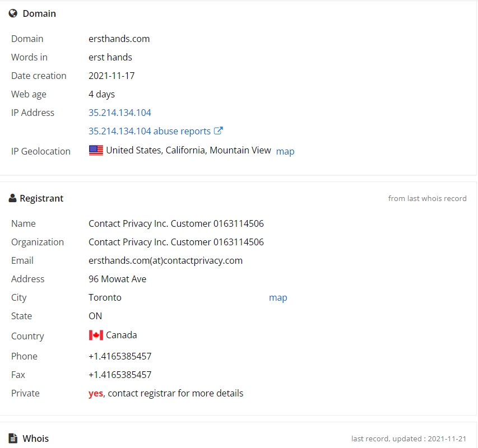Click the person icon beside Registrant heading
This screenshot has height=448, width=478.
click(12, 198)
